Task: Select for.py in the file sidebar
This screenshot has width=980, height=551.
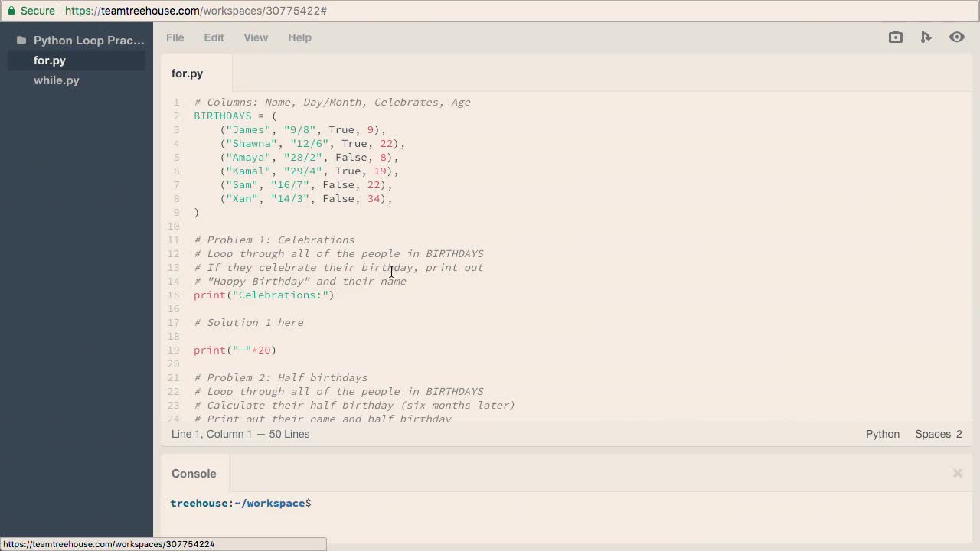Action: point(49,60)
